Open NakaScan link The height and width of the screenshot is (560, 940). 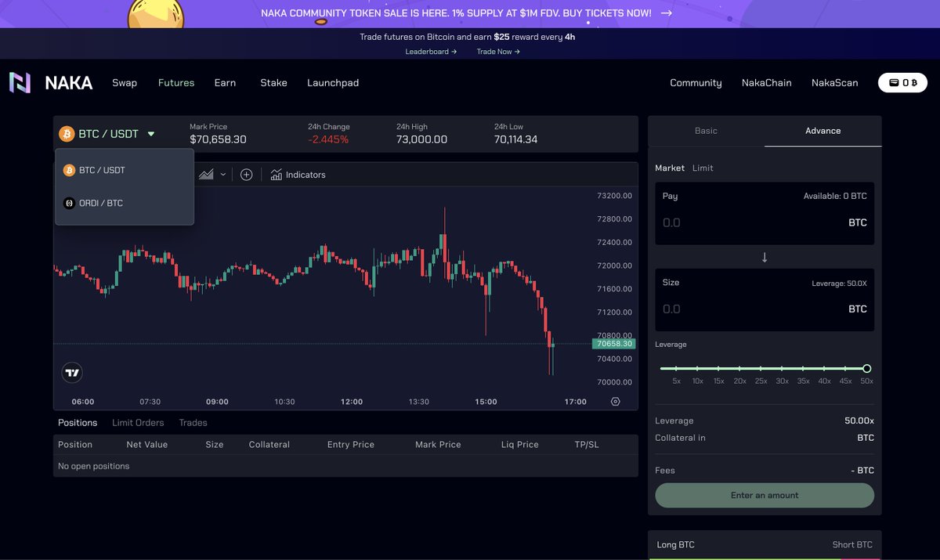(x=835, y=82)
